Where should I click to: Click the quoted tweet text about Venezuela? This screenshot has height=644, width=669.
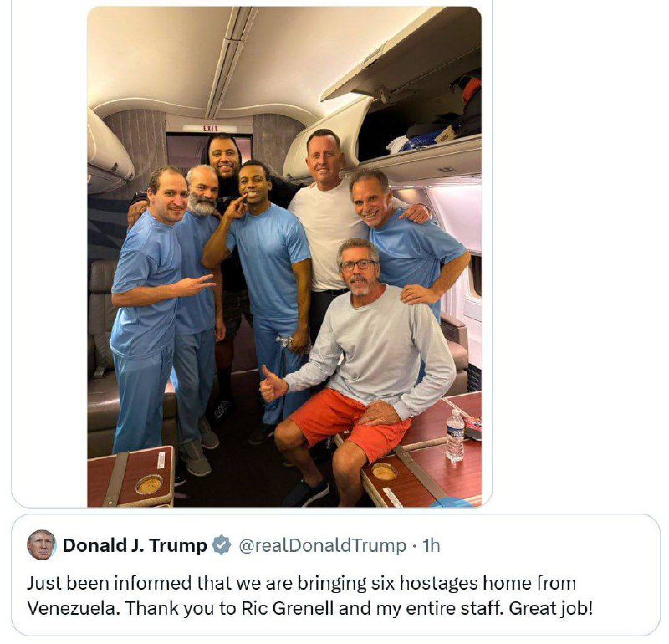pyautogui.click(x=309, y=595)
